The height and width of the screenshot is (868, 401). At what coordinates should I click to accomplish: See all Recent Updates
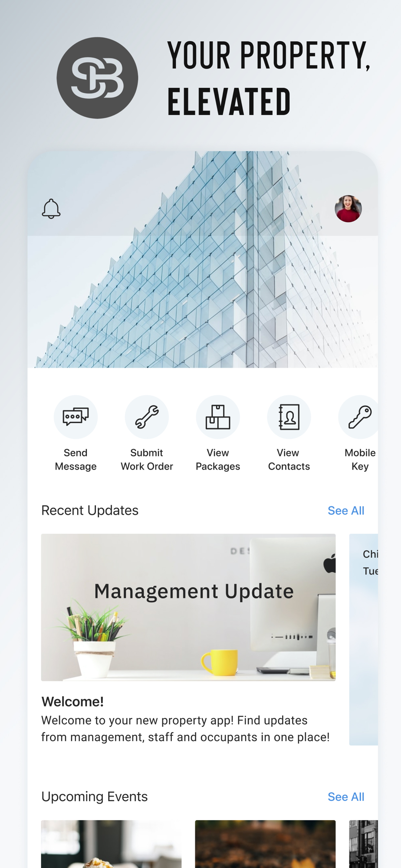click(346, 510)
